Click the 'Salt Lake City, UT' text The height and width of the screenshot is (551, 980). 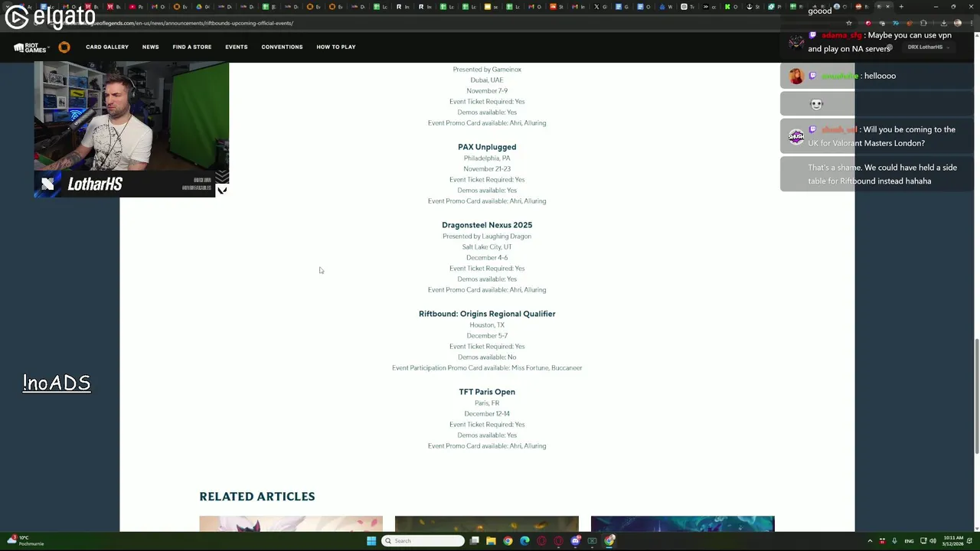click(x=487, y=247)
